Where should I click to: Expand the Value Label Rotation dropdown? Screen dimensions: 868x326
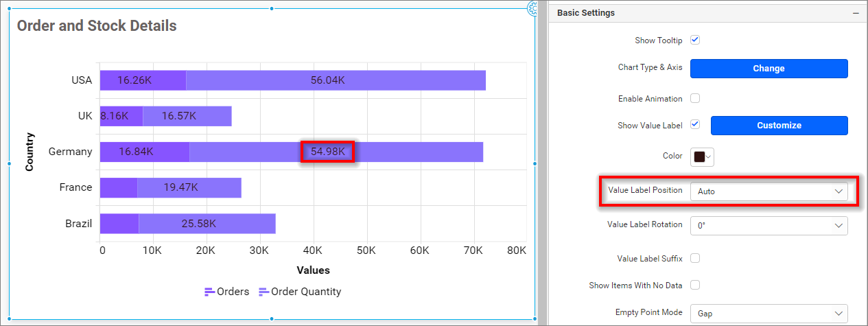click(769, 225)
